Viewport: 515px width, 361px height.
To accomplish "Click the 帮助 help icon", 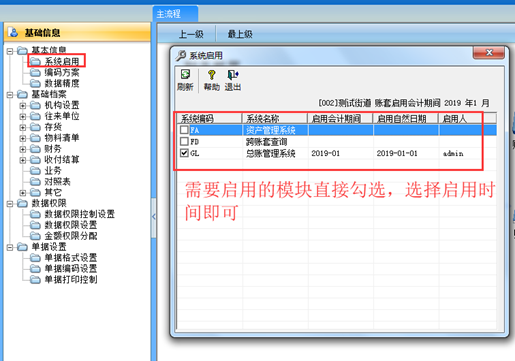I will (x=212, y=74).
